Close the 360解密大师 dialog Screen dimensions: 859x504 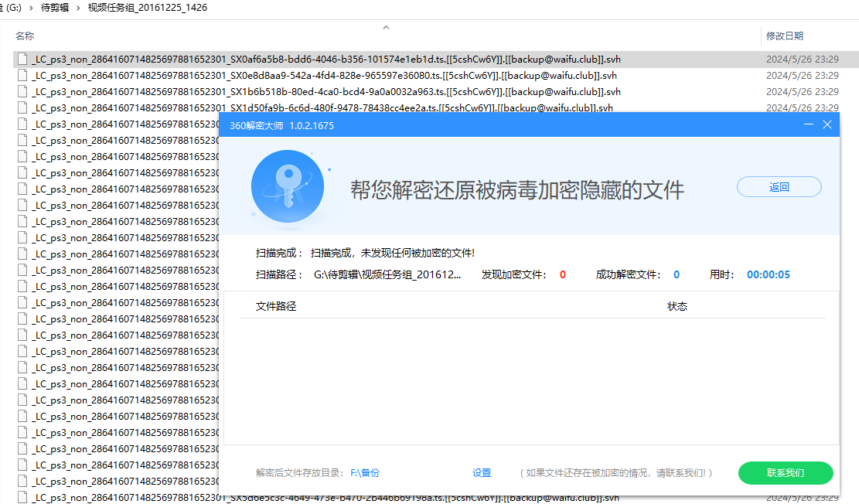click(827, 124)
